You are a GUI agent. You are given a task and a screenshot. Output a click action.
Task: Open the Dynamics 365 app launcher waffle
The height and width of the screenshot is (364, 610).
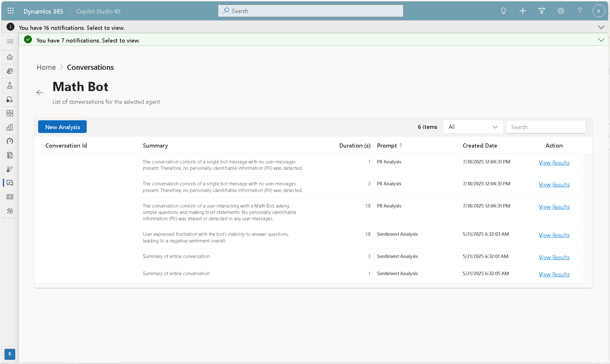point(10,11)
